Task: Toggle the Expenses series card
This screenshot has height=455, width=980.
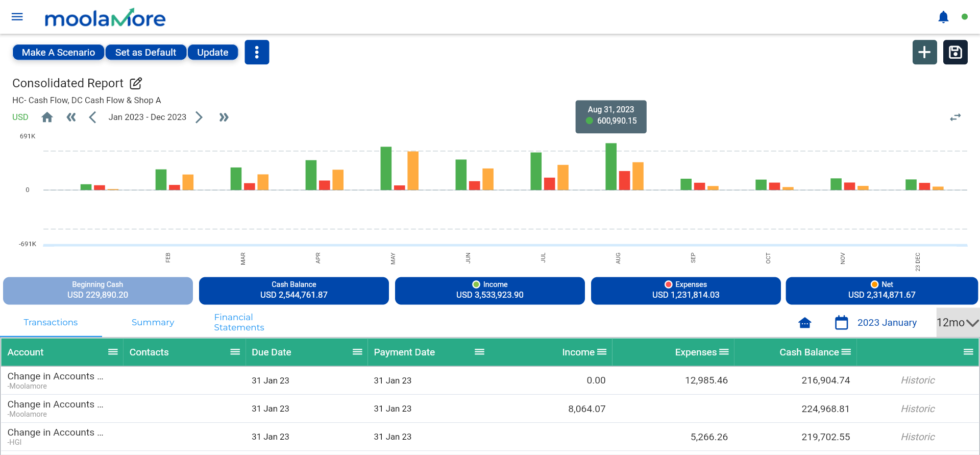Action: (x=685, y=291)
